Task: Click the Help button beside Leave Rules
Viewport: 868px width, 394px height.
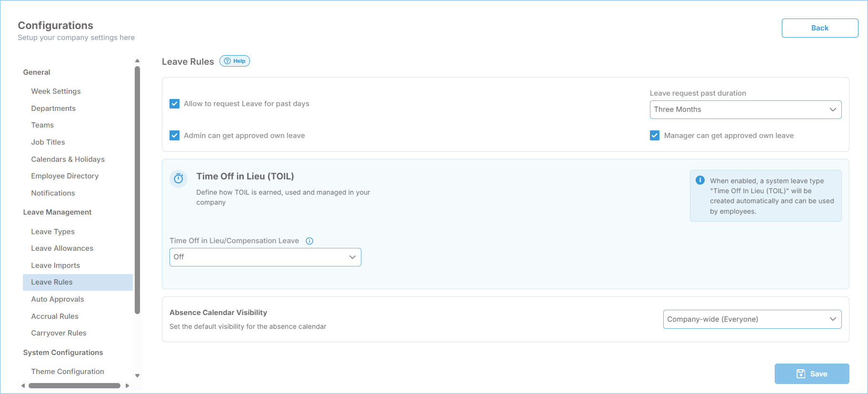Action: 235,61
